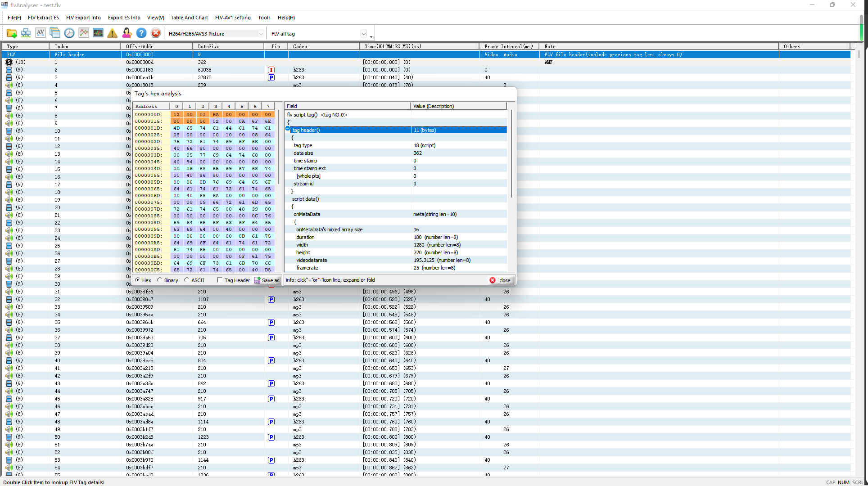Open the FLV Export Info menu
The image size is (868, 486).
pos(83,18)
